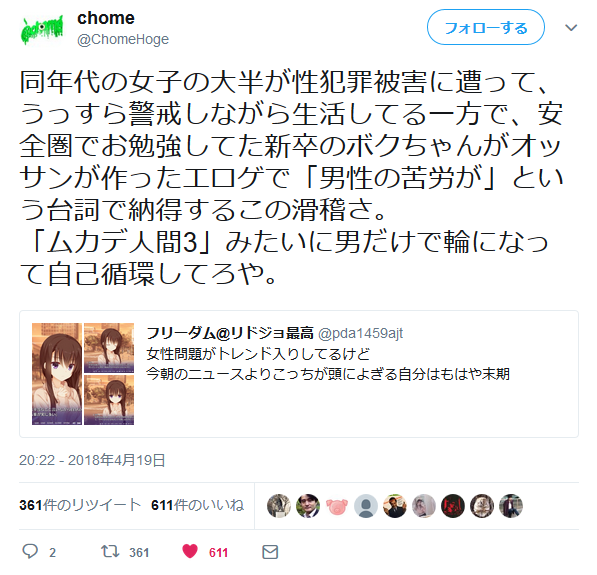This screenshot has height=575, width=597.
Task: Click 611件のいいね likes count link
Action: (x=197, y=505)
